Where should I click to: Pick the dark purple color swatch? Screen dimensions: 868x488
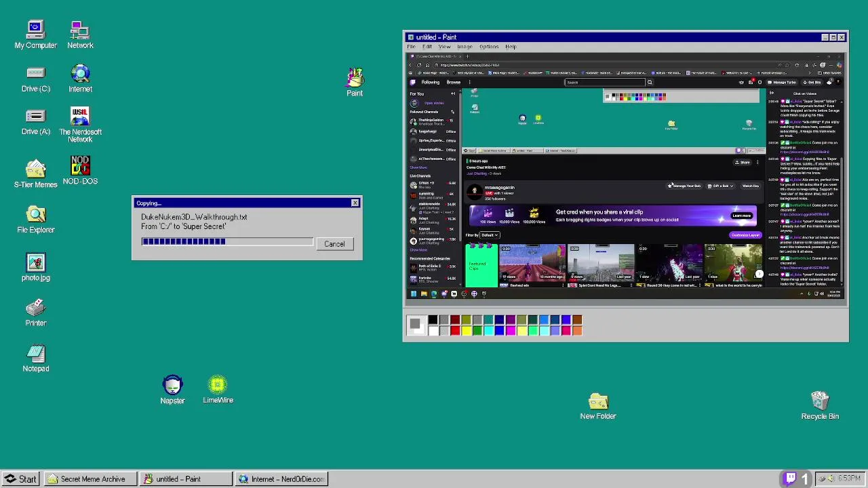pyautogui.click(x=511, y=320)
